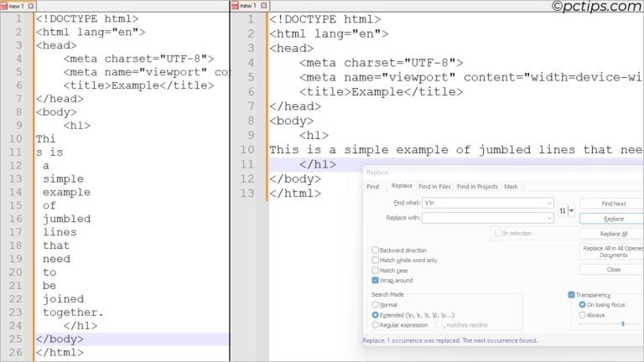644x362 pixels.
Task: Click the word 'jumbled' on line 16 of the left pane
Action: (66, 219)
